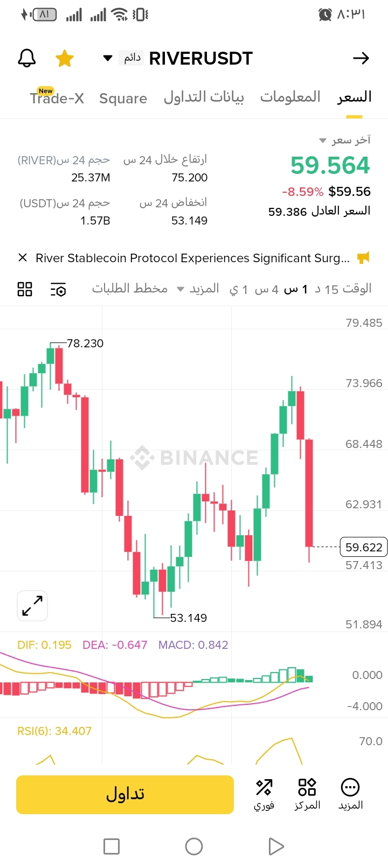Open the Square tab
The width and height of the screenshot is (388, 868).
[123, 99]
